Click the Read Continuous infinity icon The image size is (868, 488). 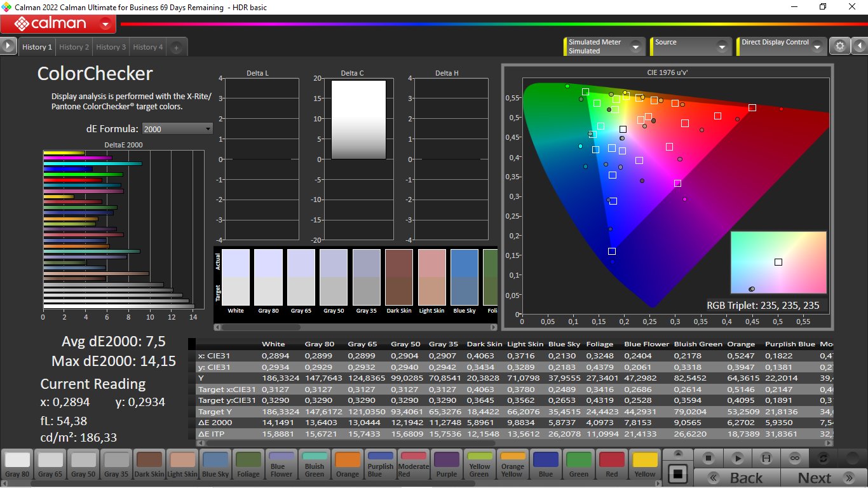795,458
